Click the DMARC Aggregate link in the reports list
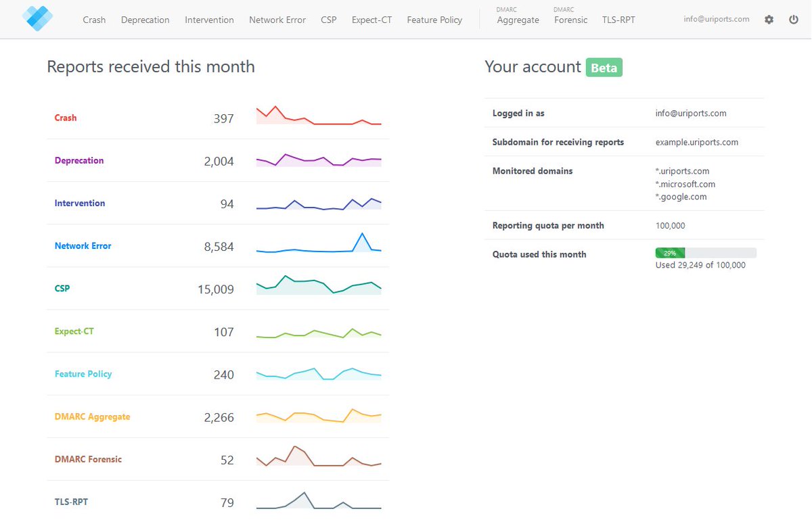This screenshot has height=528, width=812. tap(92, 416)
